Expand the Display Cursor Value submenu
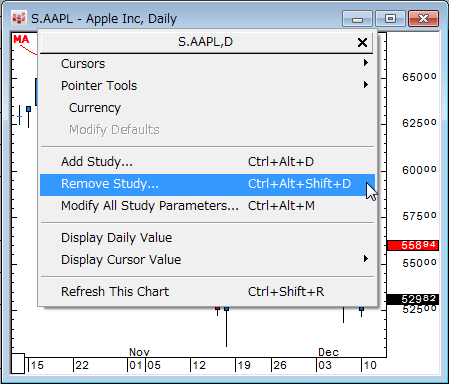The height and width of the screenshot is (384, 449). (207, 260)
